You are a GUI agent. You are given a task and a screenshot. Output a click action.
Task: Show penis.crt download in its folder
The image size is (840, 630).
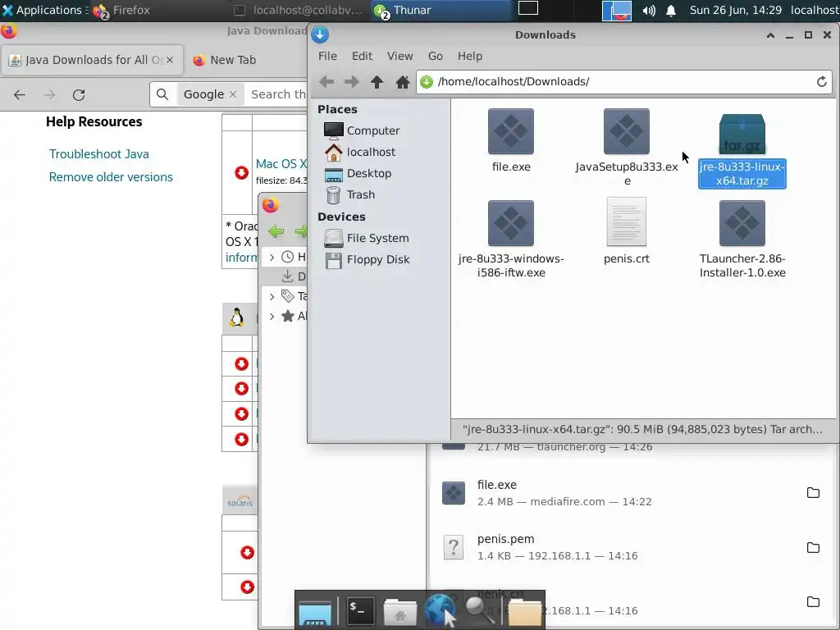(x=813, y=602)
